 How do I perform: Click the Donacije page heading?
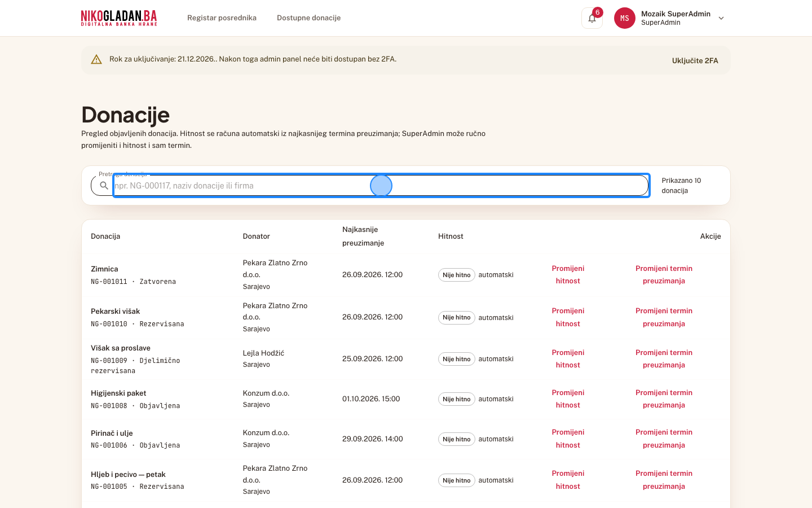[x=125, y=115]
